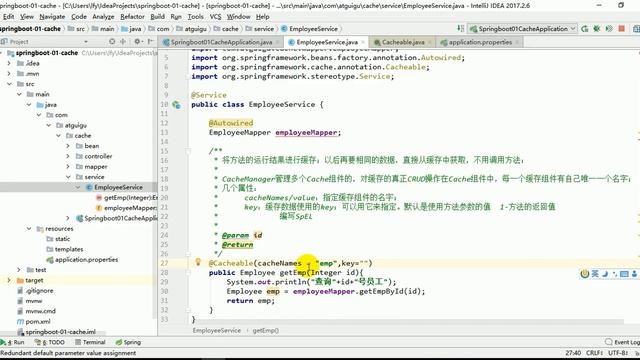Stop the running application with red square

(622, 29)
